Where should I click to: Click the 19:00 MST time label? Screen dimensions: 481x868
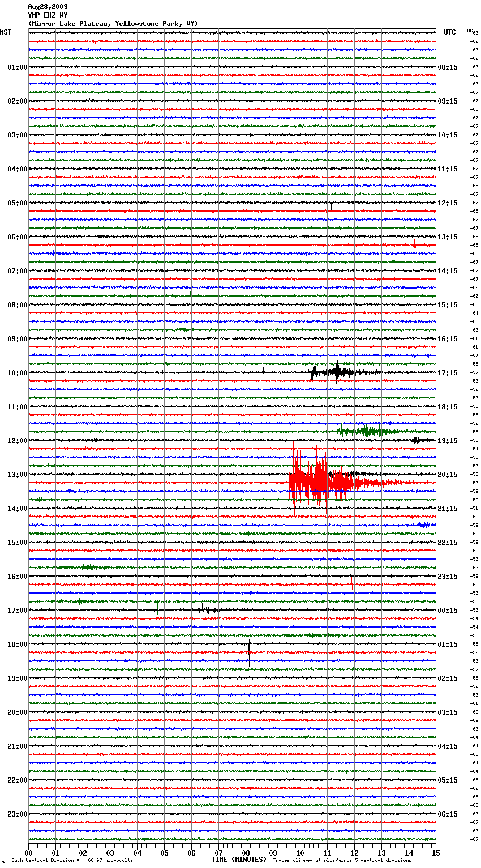(18, 678)
